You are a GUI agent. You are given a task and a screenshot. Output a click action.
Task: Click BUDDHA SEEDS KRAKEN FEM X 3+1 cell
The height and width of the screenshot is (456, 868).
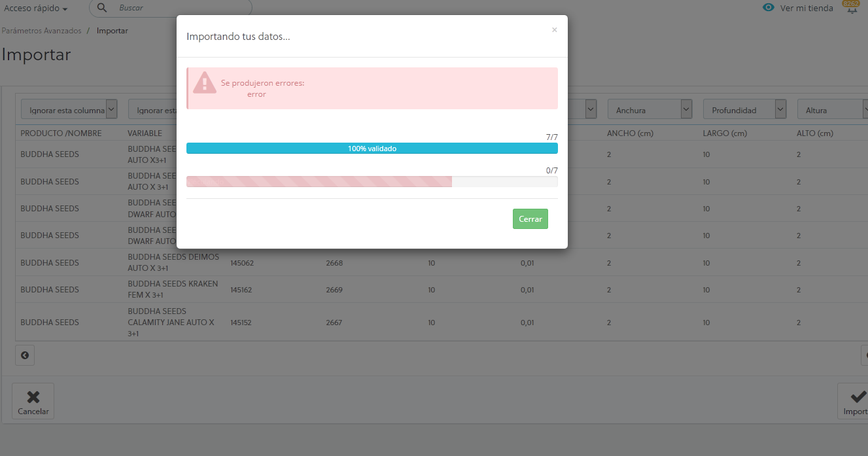[173, 289]
